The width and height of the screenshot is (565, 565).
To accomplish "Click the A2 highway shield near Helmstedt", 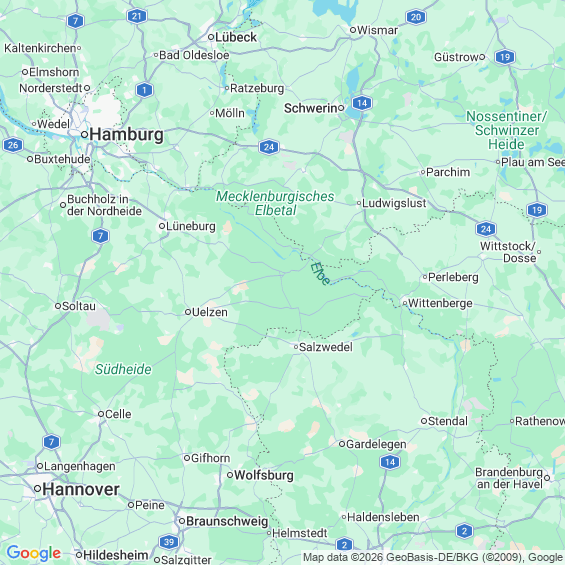I will pos(344,544).
